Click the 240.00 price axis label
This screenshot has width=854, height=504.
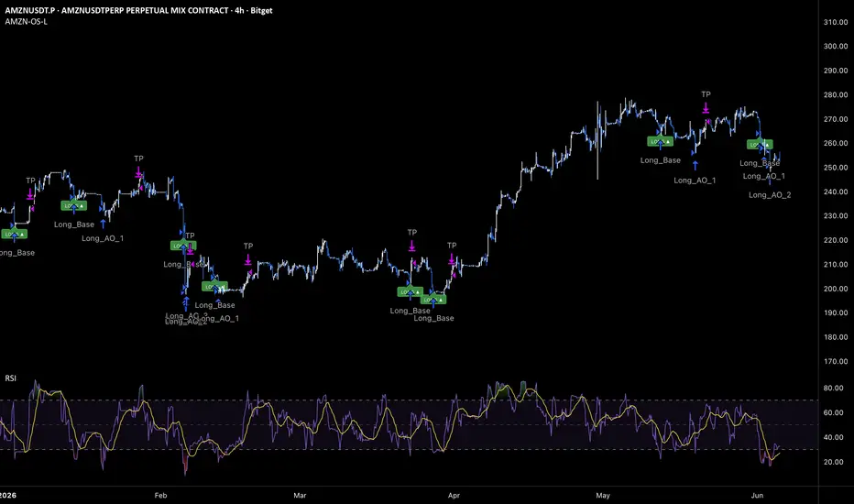(x=836, y=192)
